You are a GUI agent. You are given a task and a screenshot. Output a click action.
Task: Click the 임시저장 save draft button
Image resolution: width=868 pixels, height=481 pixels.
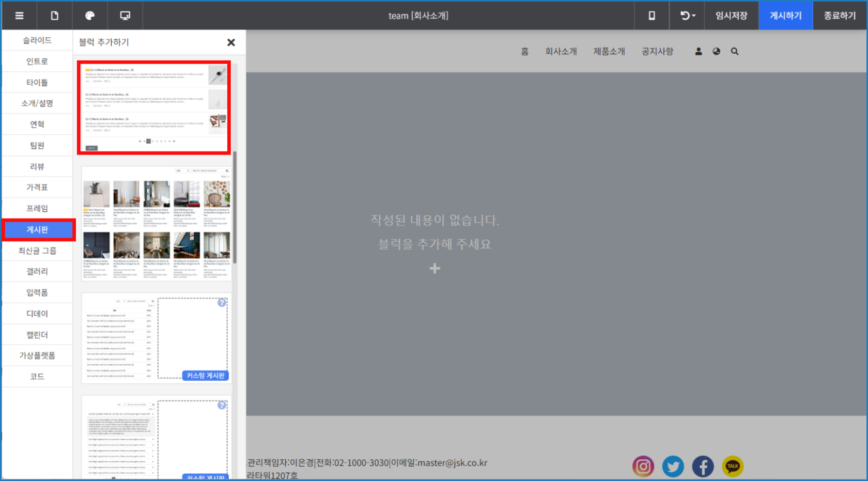pos(731,15)
